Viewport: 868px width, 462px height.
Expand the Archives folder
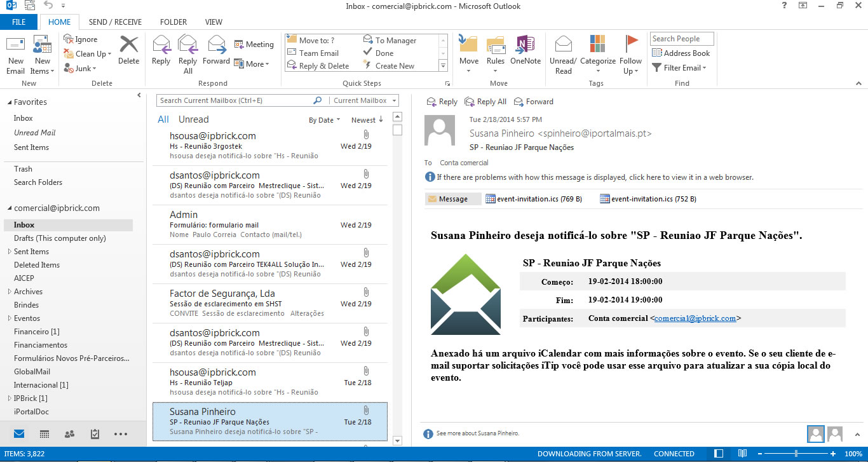9,292
